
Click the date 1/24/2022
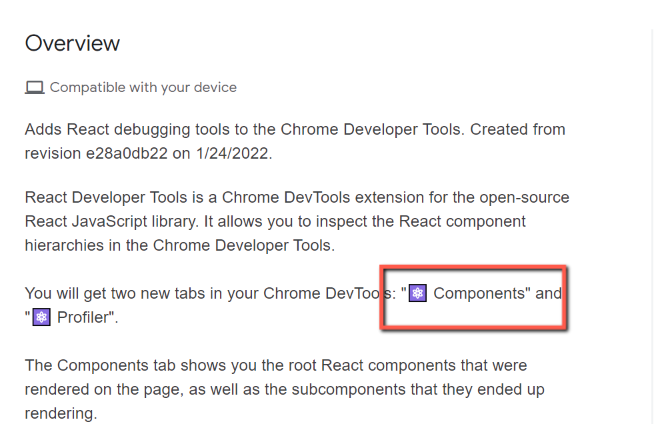[x=232, y=153]
